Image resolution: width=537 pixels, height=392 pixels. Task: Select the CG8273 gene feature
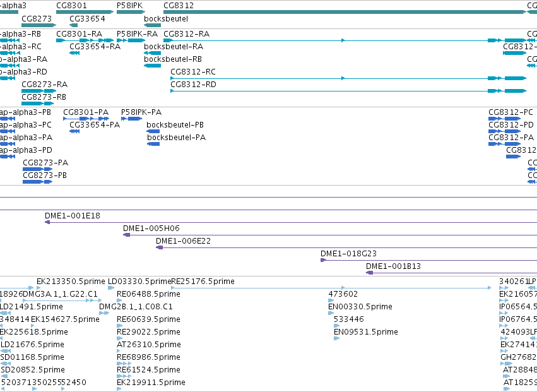point(38,25)
